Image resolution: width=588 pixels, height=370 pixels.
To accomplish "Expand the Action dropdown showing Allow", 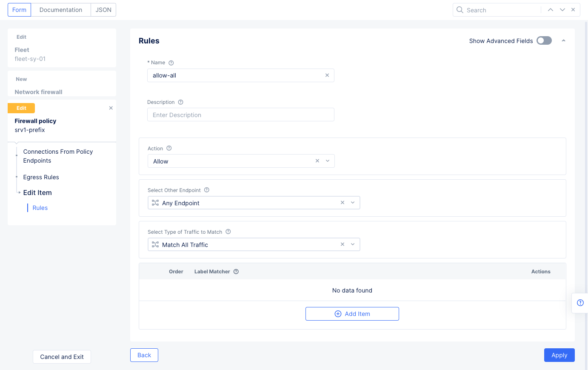I will pyautogui.click(x=328, y=161).
